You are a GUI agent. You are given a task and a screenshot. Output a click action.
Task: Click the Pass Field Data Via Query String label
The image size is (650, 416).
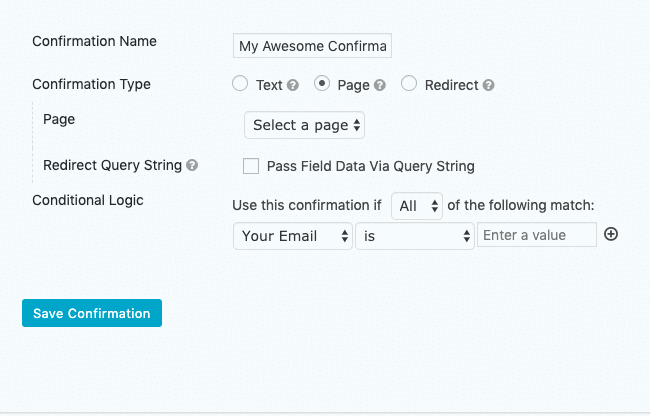click(x=371, y=166)
